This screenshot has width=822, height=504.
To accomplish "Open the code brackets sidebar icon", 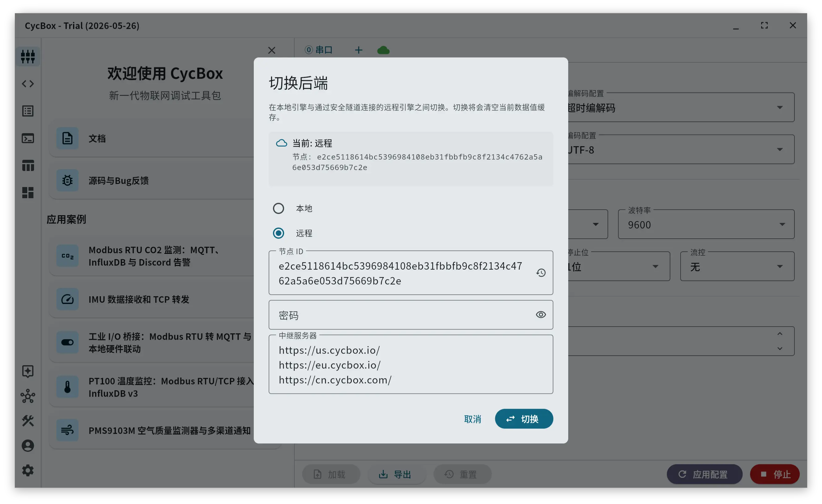I will coord(28,84).
